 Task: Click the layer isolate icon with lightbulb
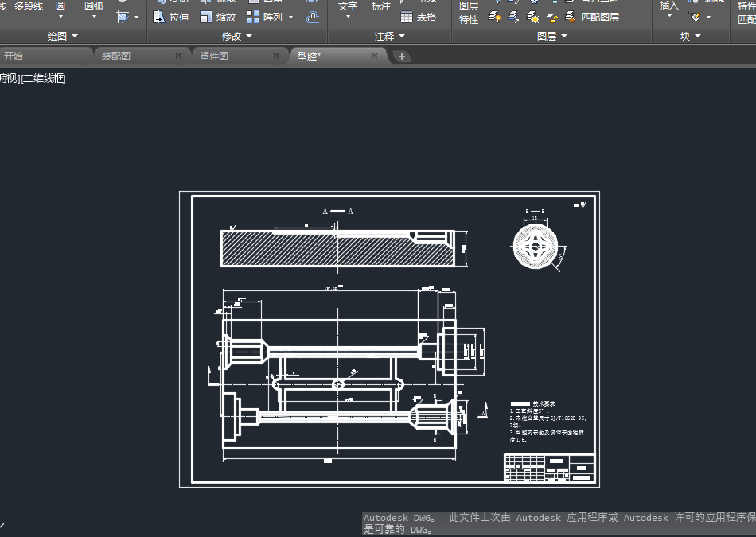(494, 17)
